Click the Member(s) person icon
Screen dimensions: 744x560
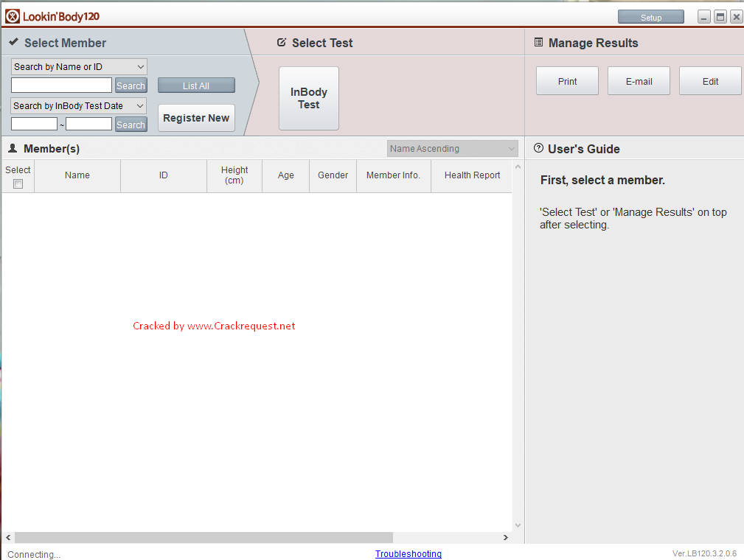pyautogui.click(x=13, y=149)
